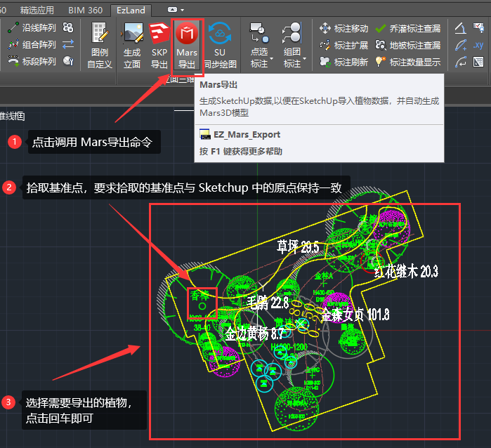The width and height of the screenshot is (491, 448).
Task: Select the 毛鹃 22.8 label in drawing
Action: tap(268, 303)
